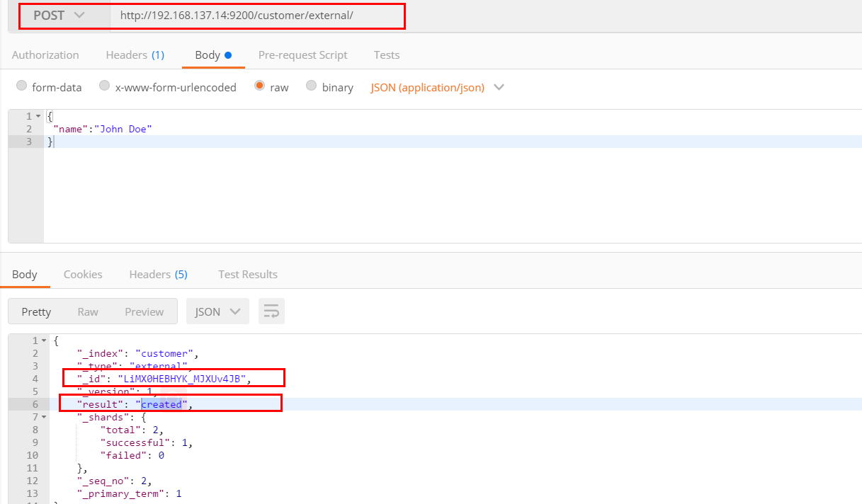Select the binary body type radio
The width and height of the screenshot is (862, 504).
(312, 87)
